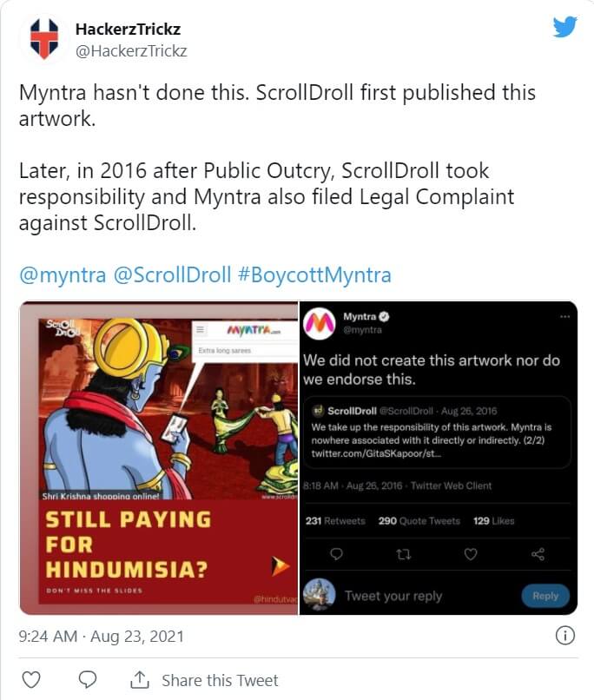This screenshot has width=594, height=700.
Task: Click retweet icon in embedded Myntra tweet
Action: tap(403, 554)
